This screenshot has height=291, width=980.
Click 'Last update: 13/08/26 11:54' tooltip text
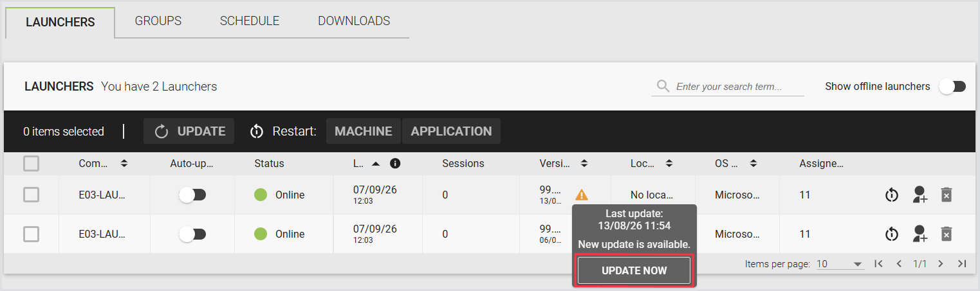pos(634,219)
